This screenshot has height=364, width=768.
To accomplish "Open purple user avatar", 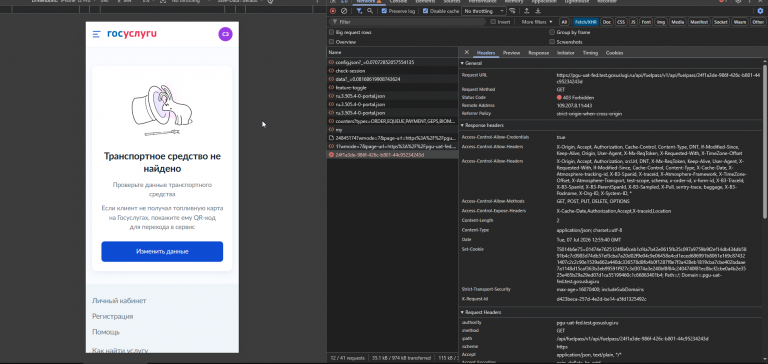I will (x=225, y=34).
